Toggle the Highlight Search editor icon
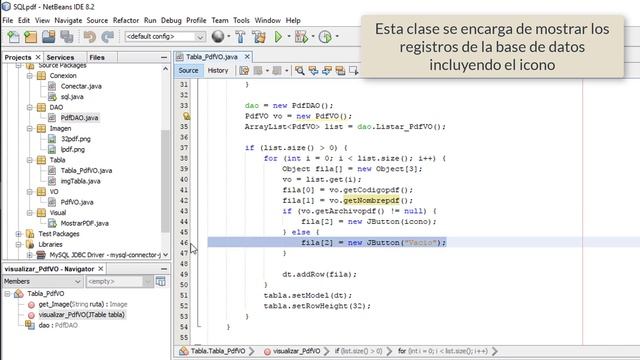The height and width of the screenshot is (360, 640). coord(340,71)
